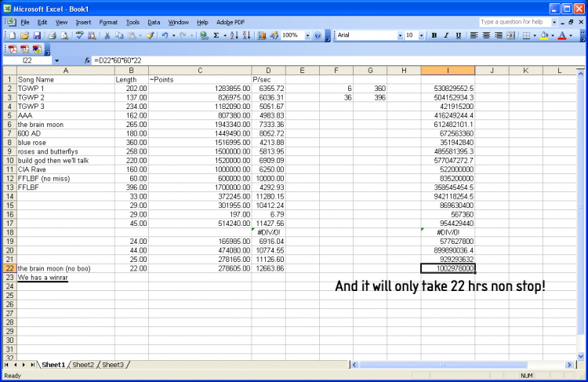The height and width of the screenshot is (382, 588).
Task: Click the Type a question for help box
Action: pyautogui.click(x=515, y=22)
